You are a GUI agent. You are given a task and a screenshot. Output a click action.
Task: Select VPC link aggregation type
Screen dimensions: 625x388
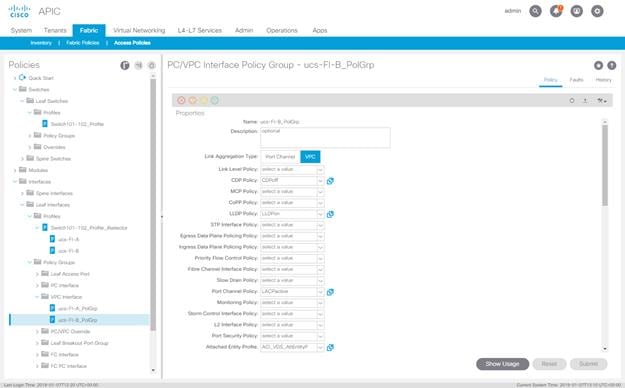point(310,157)
